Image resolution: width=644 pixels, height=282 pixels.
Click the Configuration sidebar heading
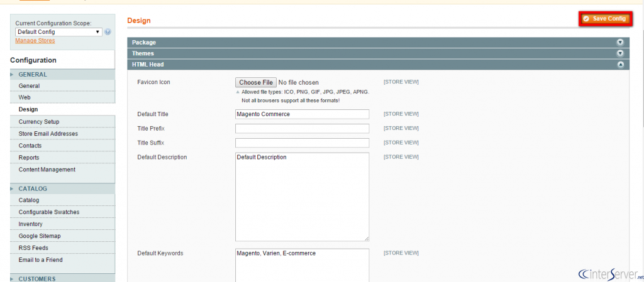click(x=33, y=60)
